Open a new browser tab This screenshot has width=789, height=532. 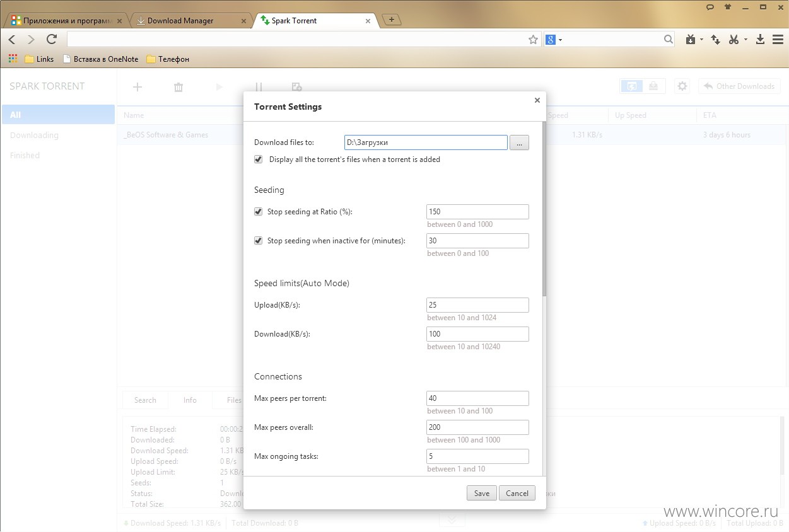(392, 20)
